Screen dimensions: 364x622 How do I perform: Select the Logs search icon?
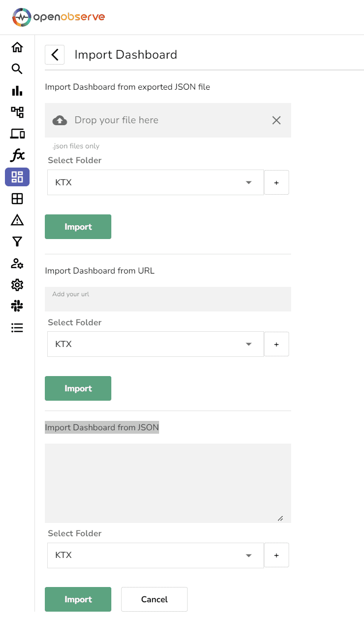17,69
